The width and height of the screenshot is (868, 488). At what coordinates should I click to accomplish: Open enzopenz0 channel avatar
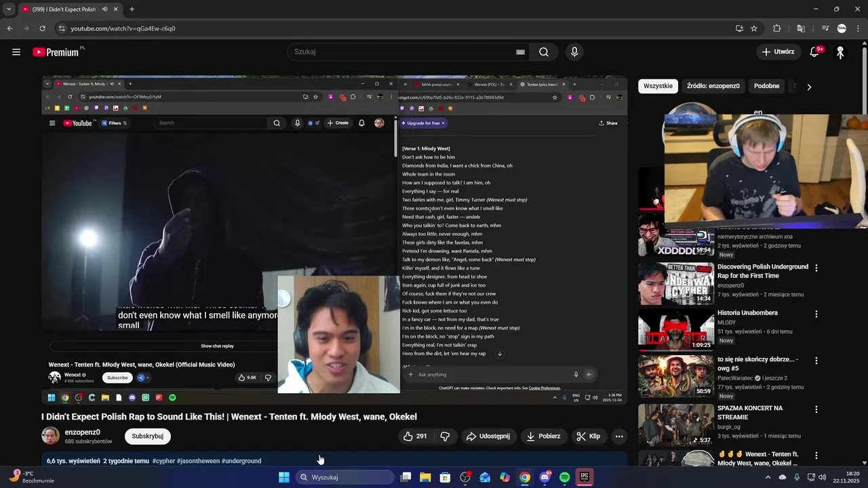(50, 436)
